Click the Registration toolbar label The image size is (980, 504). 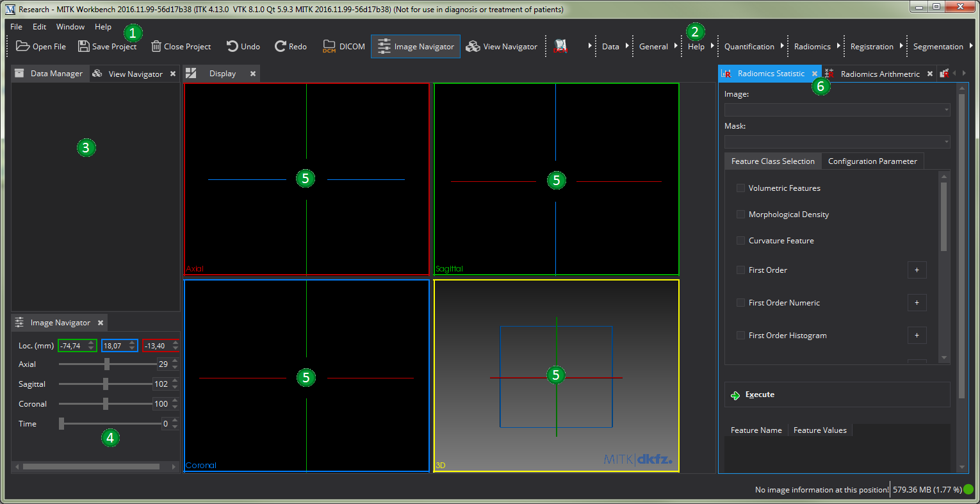(x=872, y=46)
